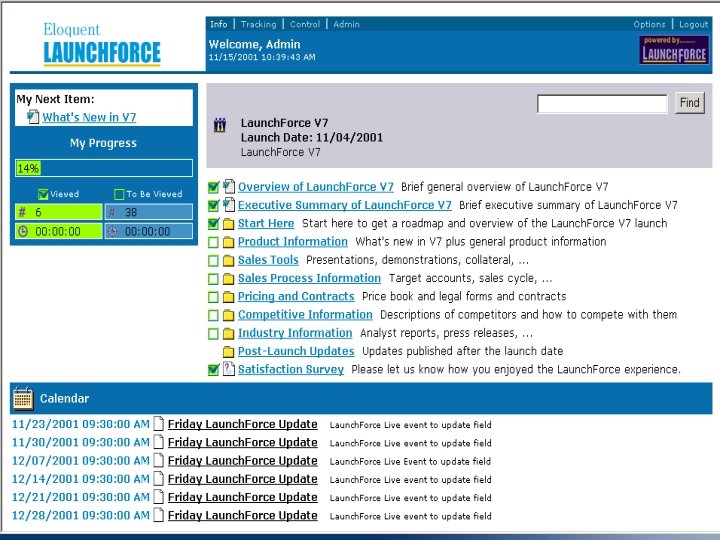The height and width of the screenshot is (540, 720).
Task: Toggle the Start Here checkbox
Action: [213, 224]
